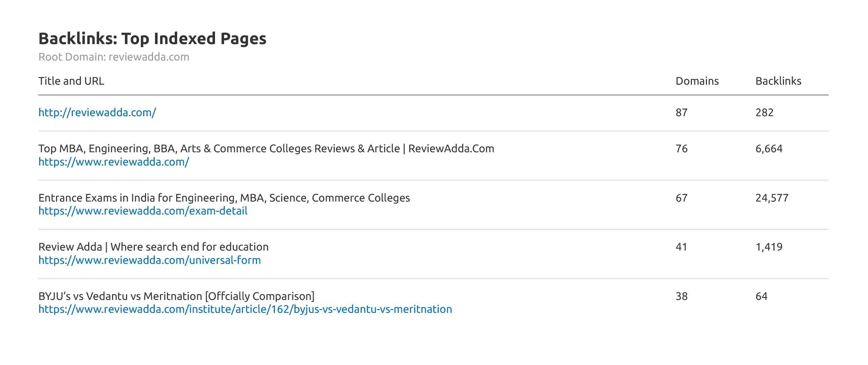The width and height of the screenshot is (868, 365).
Task: Follow the exam-detail page URL
Action: [x=143, y=211]
